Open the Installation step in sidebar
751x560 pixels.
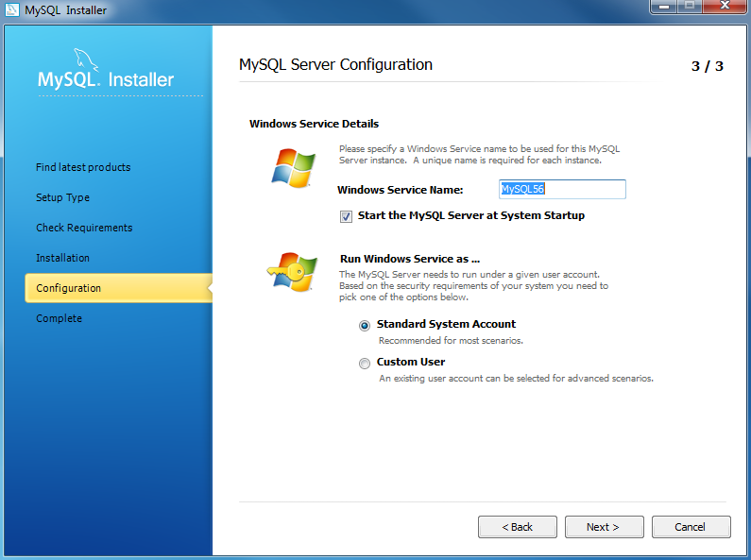[62, 258]
